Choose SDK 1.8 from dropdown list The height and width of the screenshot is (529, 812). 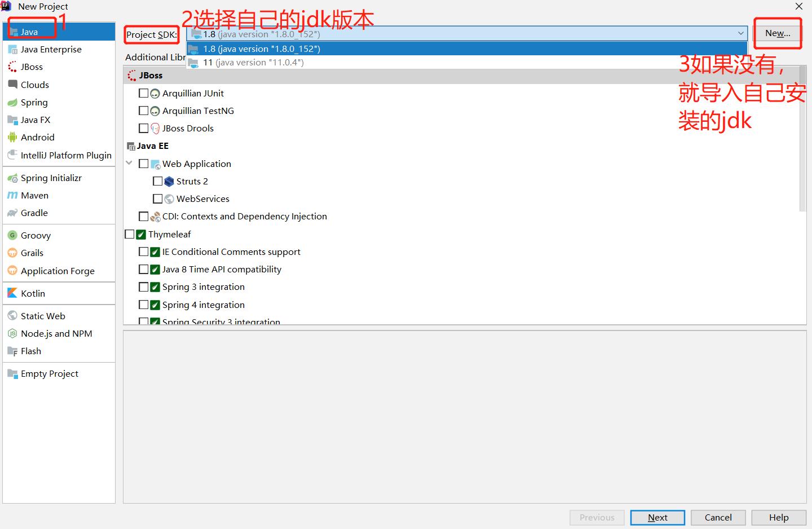tap(466, 49)
